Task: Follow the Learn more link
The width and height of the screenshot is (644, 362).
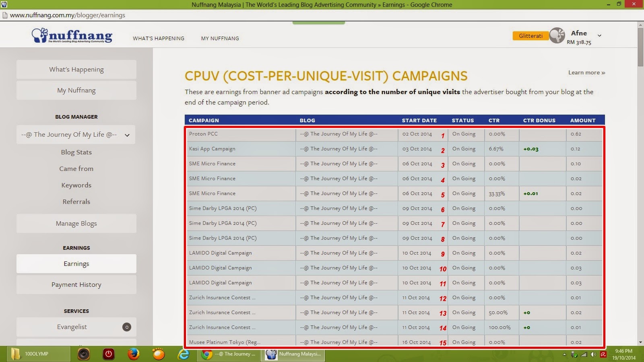Action: tap(586, 72)
